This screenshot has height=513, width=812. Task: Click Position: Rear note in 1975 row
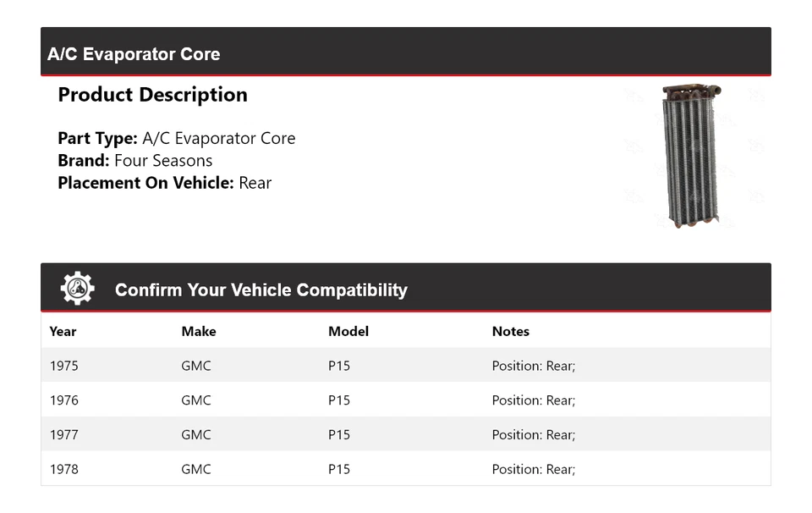pyautogui.click(x=533, y=366)
